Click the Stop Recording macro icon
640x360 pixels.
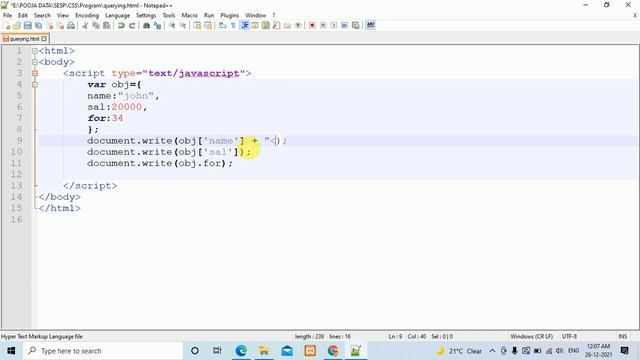(323, 25)
